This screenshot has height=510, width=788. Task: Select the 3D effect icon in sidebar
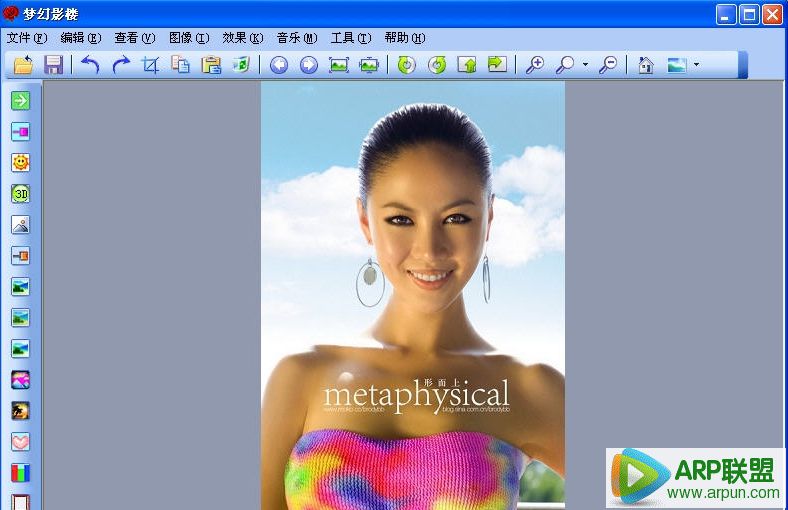20,193
